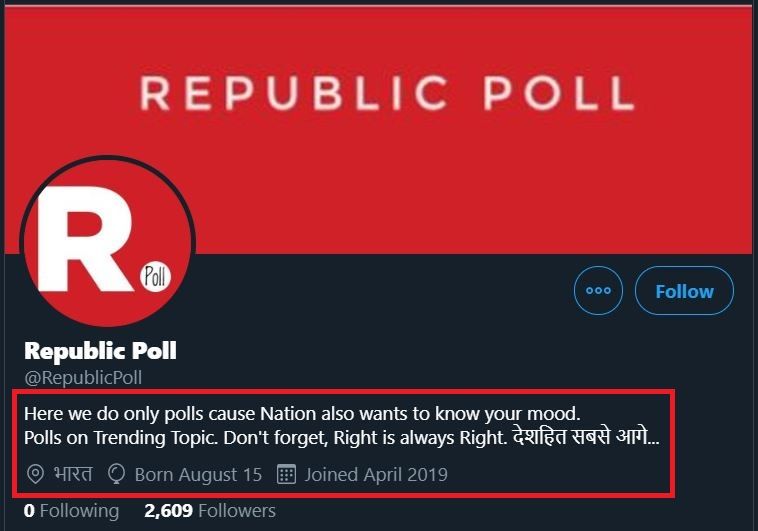Viewport: 758px width, 531px height.
Task: Click the small Poll badge on avatar
Action: tap(155, 276)
